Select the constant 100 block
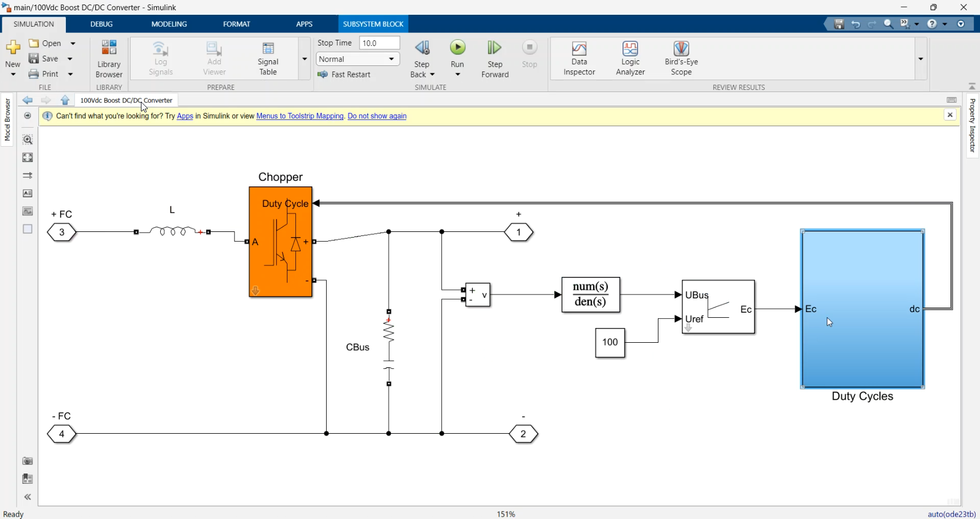 pyautogui.click(x=610, y=342)
